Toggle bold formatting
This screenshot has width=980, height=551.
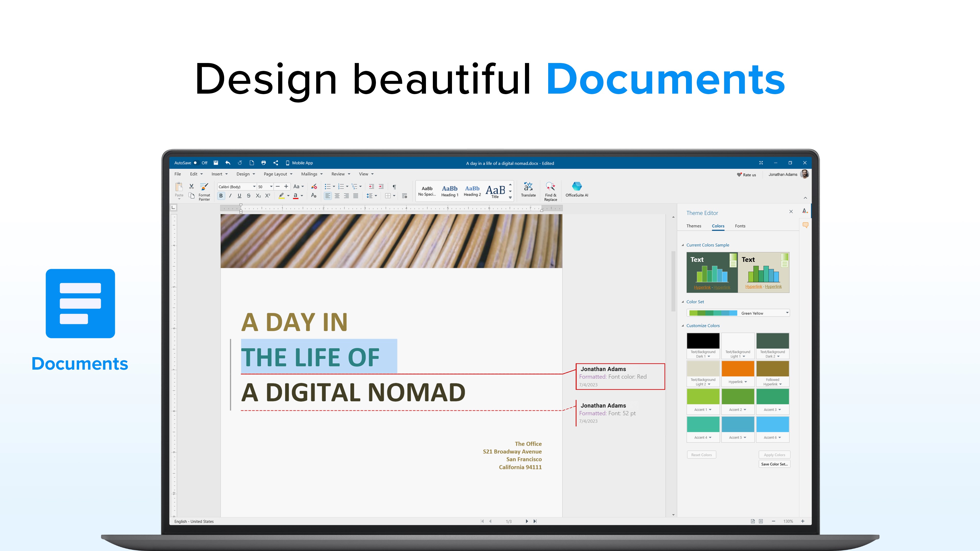[x=221, y=195]
